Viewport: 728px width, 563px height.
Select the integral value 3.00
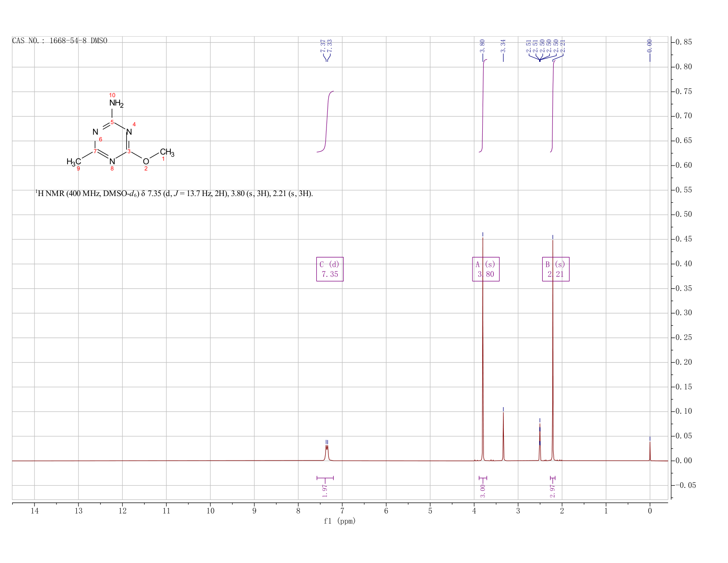483,491
